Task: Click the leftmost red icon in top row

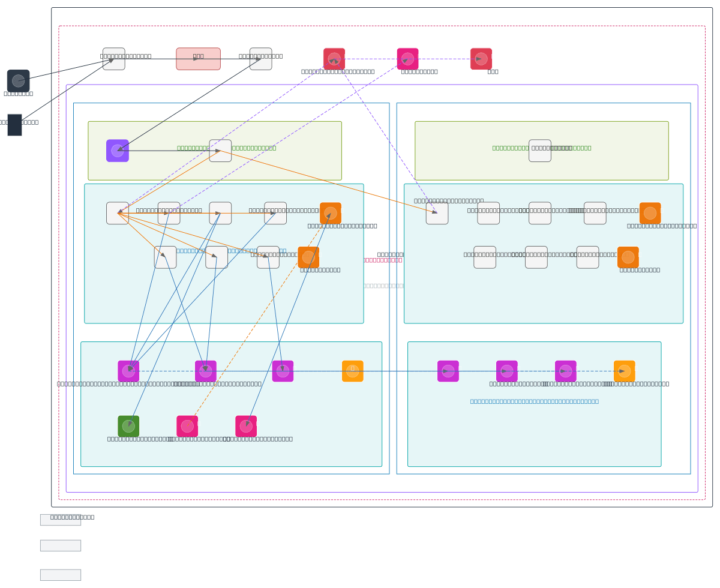Action: (x=334, y=59)
